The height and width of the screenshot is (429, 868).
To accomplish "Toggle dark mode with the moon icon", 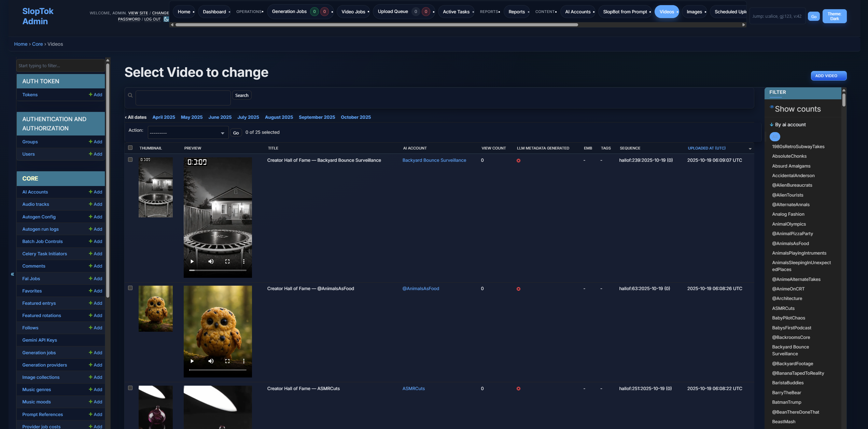I will [166, 19].
